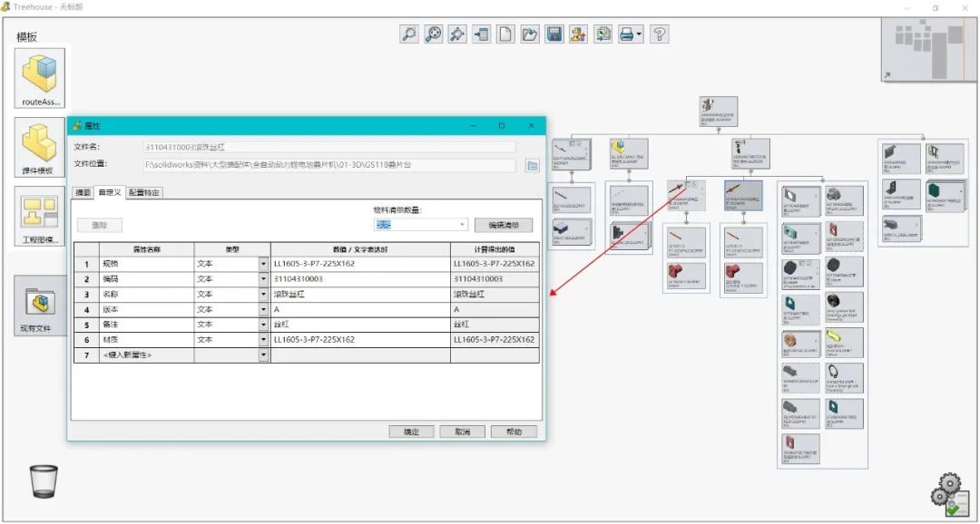
Task: Cancel the properties dialog with 取消
Action: [x=463, y=432]
